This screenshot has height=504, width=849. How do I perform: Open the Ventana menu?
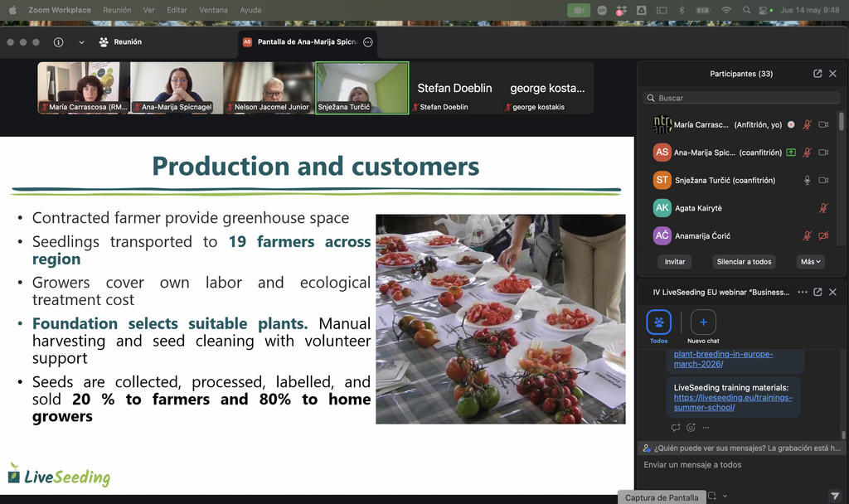tap(213, 10)
